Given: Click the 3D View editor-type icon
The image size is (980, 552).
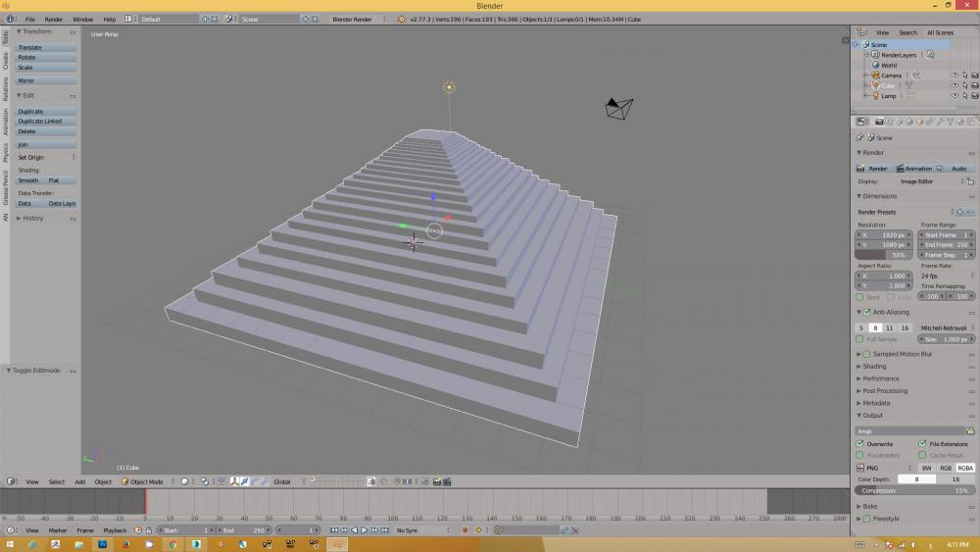Looking at the screenshot, I should pos(11,481).
